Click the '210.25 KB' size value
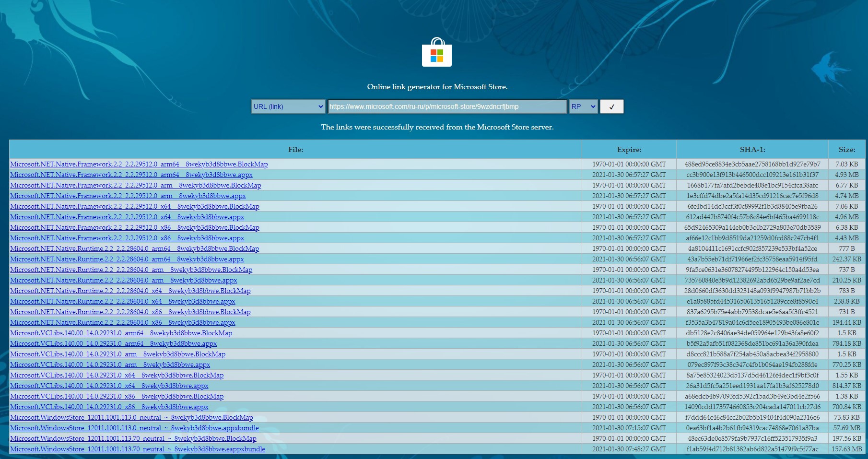The image size is (868, 459). [847, 280]
